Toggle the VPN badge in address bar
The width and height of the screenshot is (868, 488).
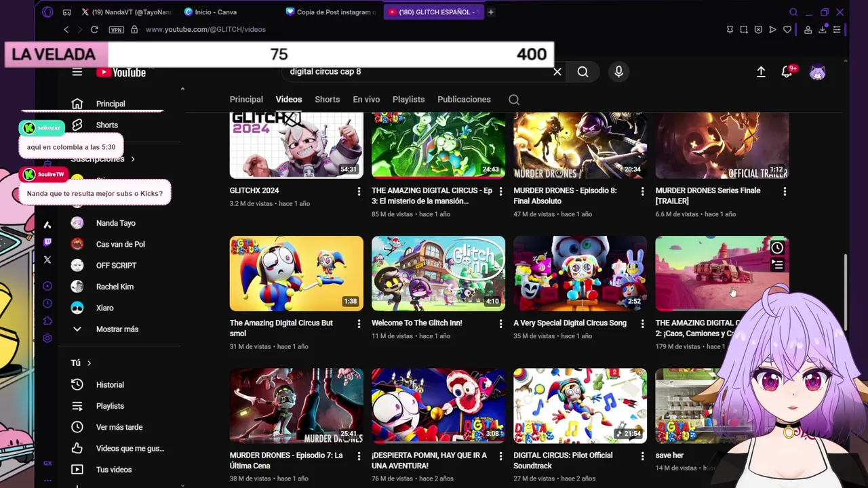116,30
